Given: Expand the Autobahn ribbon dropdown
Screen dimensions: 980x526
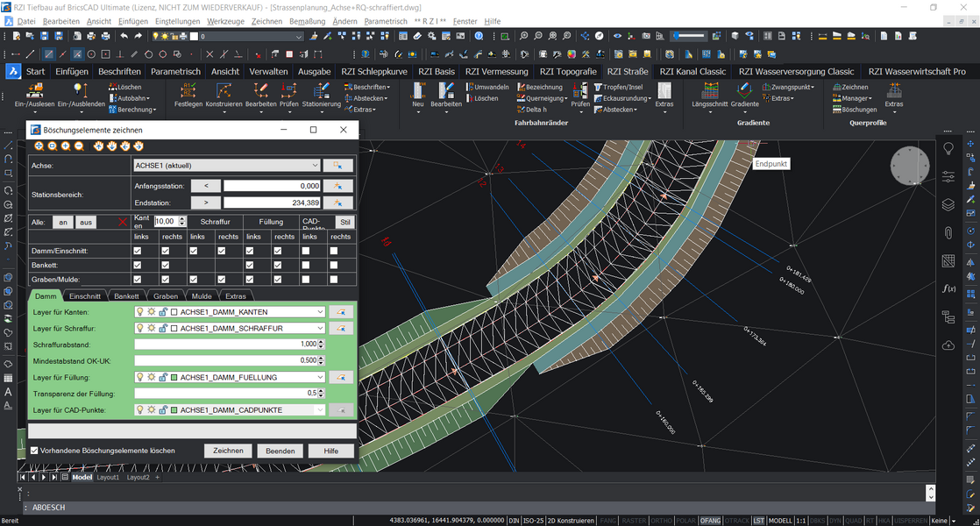Looking at the screenshot, I should click(130, 98).
